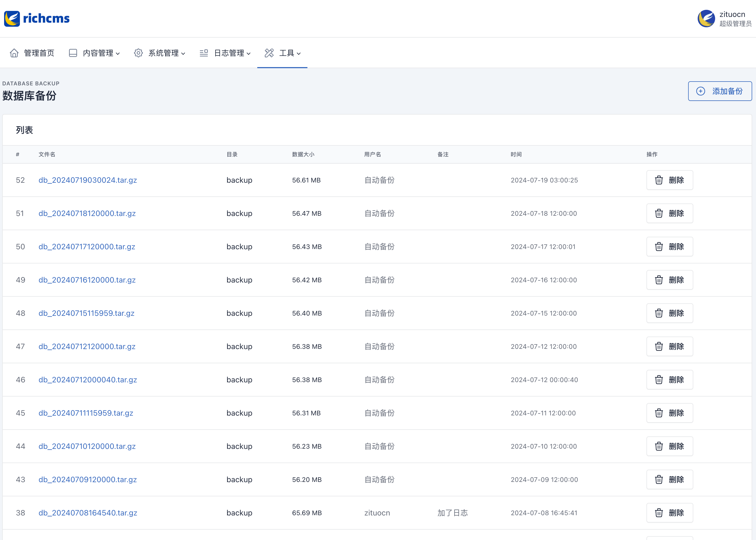Click the 目录 column header
This screenshot has width=756, height=540.
pos(232,154)
